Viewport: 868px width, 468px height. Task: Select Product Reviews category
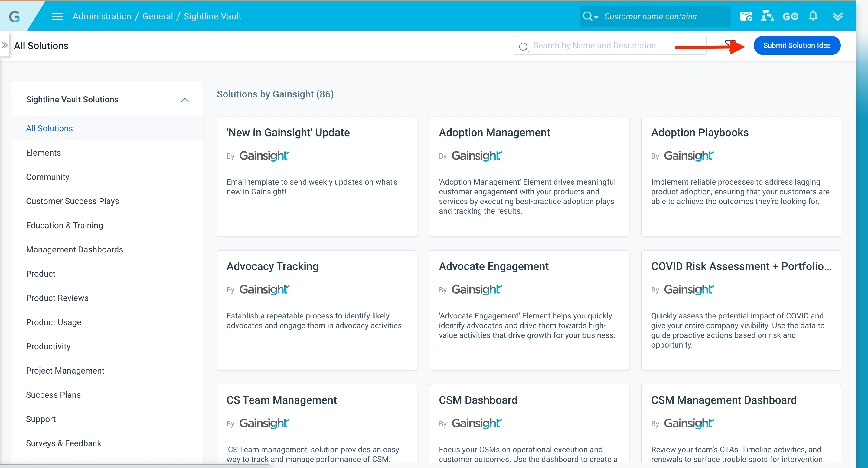(x=107, y=298)
